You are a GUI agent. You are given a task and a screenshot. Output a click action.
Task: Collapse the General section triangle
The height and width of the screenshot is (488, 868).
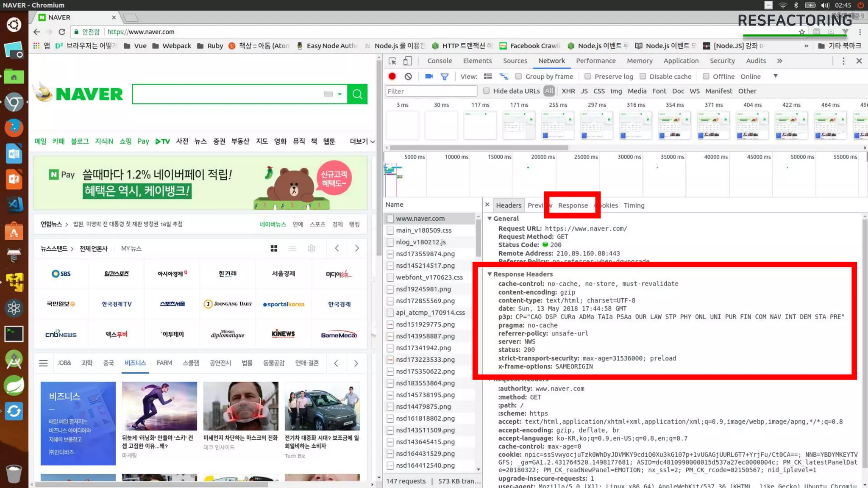pos(490,219)
